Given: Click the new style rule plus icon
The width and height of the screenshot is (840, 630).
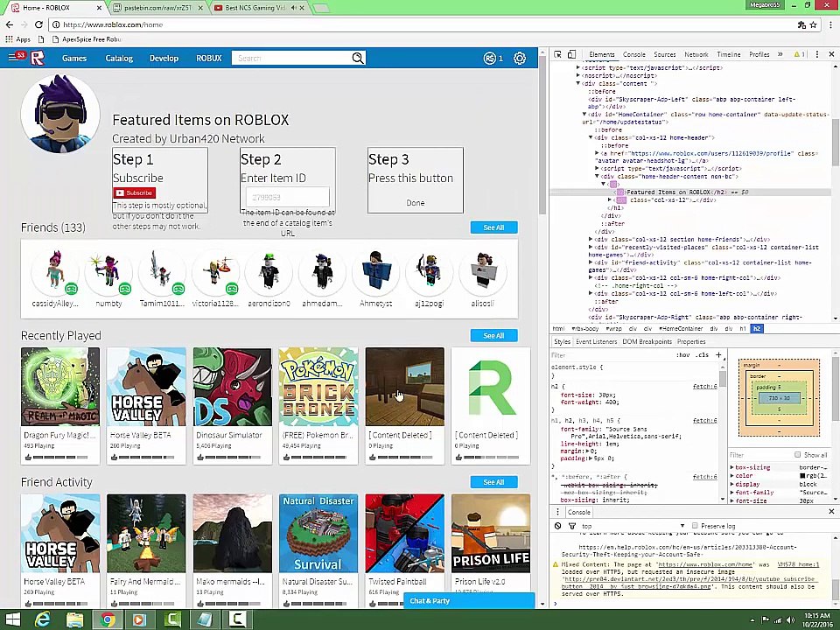Looking at the screenshot, I should [x=718, y=355].
